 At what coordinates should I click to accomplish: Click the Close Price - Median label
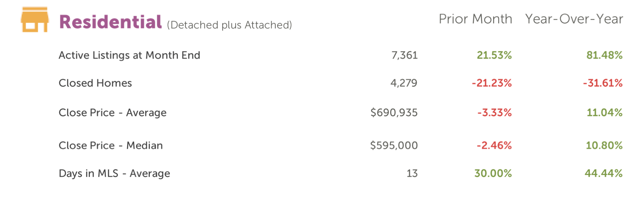tap(111, 145)
